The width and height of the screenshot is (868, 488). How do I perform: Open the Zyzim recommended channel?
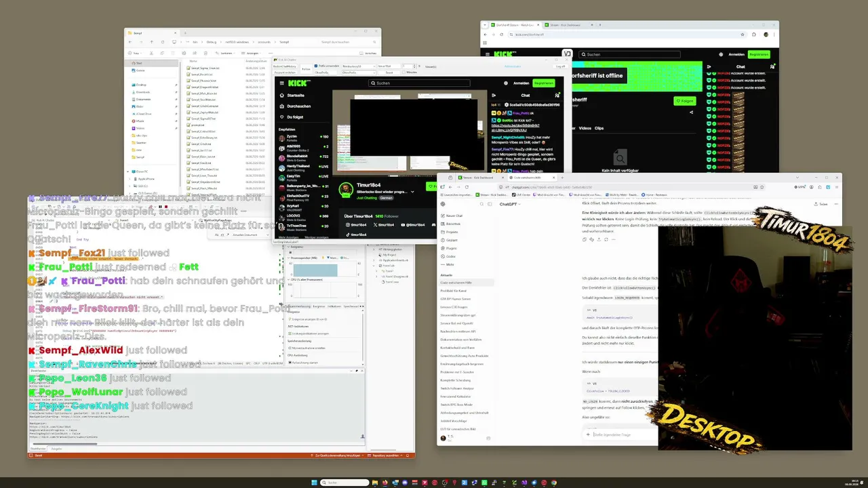(x=304, y=137)
